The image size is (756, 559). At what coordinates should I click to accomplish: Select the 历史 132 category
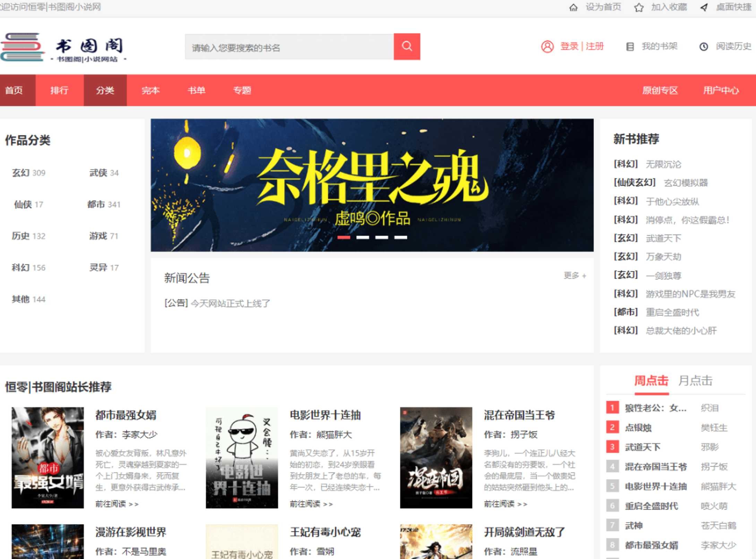tap(29, 236)
